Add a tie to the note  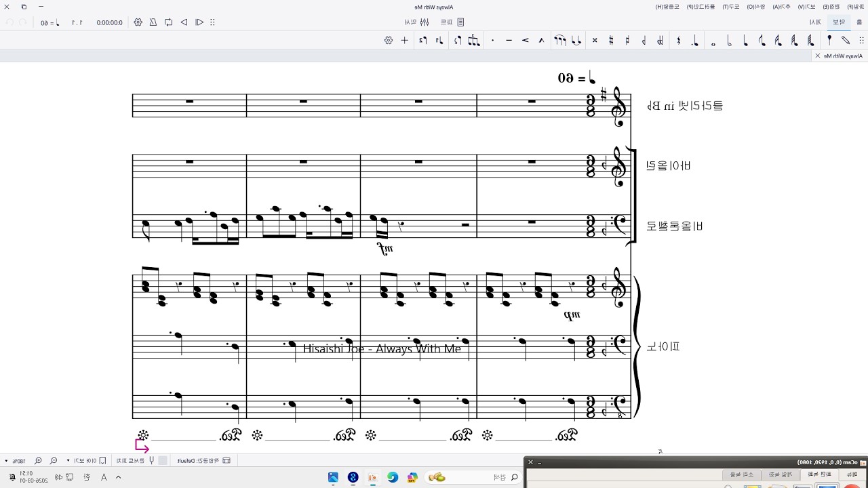(x=576, y=40)
